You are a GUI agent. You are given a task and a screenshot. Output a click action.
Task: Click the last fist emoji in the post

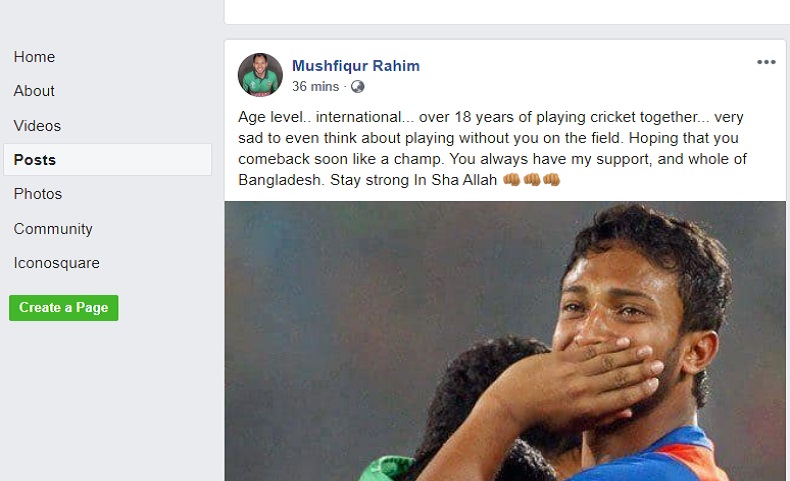(551, 180)
